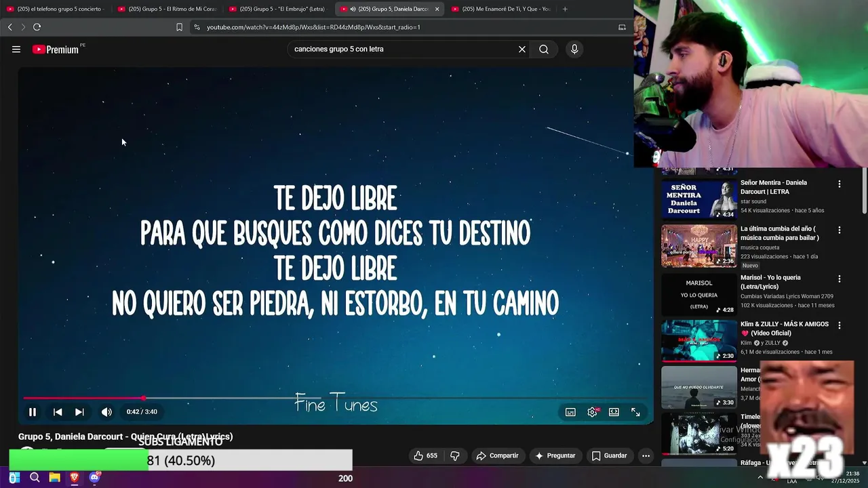Reload the page in the browser
This screenshot has height=488, width=868.
coord(37,27)
